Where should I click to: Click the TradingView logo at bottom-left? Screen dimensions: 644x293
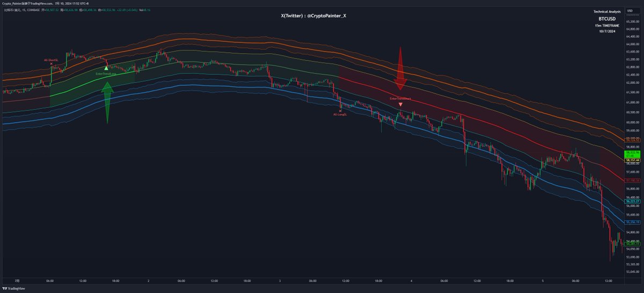pos(13,289)
